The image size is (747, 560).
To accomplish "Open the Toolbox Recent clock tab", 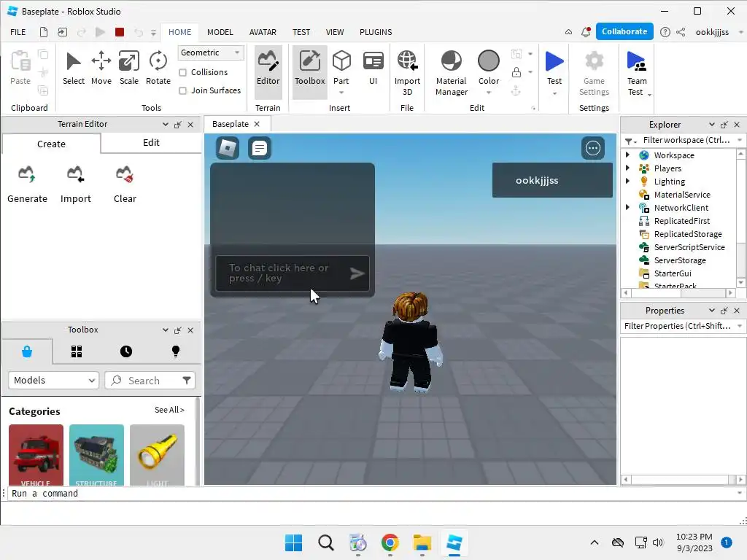I will click(126, 351).
